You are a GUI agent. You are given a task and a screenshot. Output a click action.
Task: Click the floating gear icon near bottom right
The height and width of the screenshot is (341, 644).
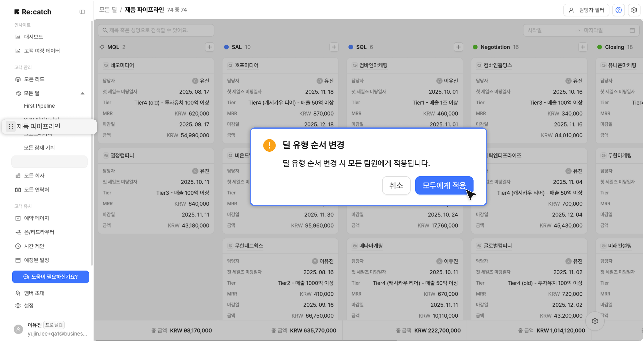(595, 321)
